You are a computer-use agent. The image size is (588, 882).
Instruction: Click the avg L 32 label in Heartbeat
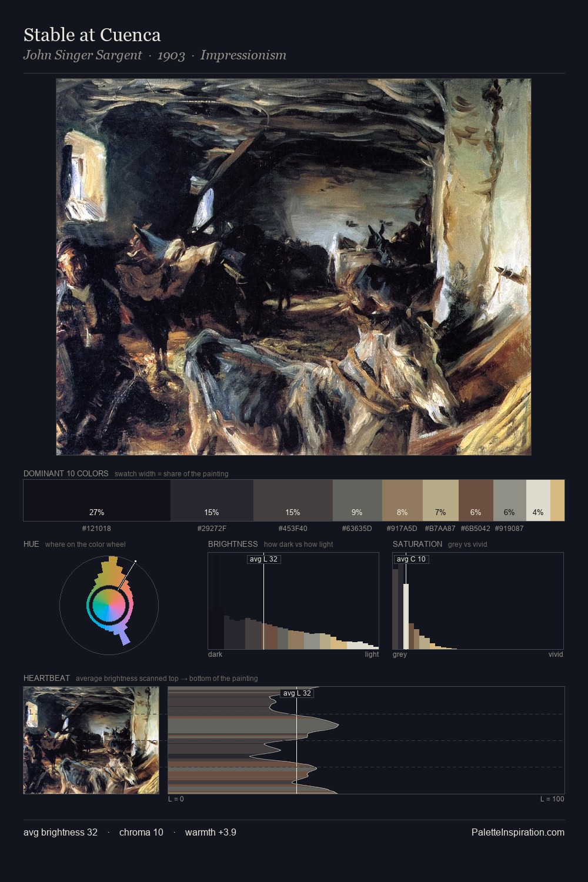coord(297,693)
